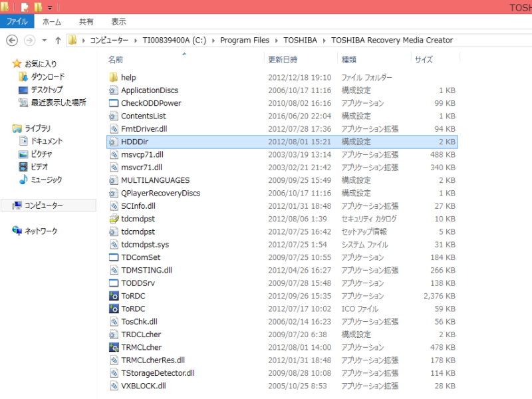Sort by the 種類 column header
This screenshot has width=532, height=399.
point(348,60)
